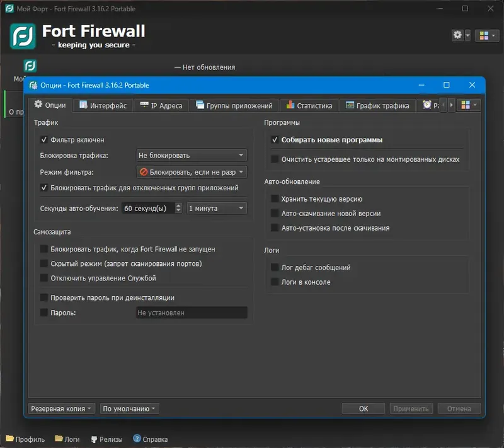This screenshot has width=504, height=448.
Task: Switch to Статистика tab
Action: tap(309, 105)
